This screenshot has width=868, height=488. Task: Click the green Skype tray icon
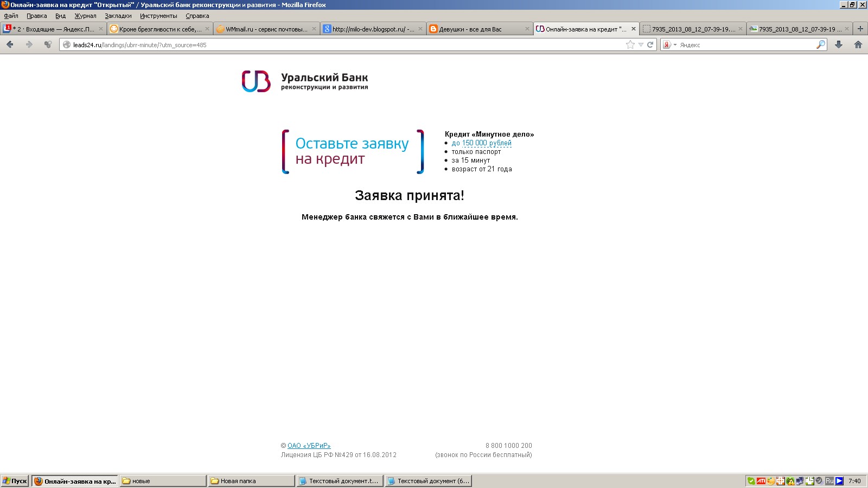751,481
